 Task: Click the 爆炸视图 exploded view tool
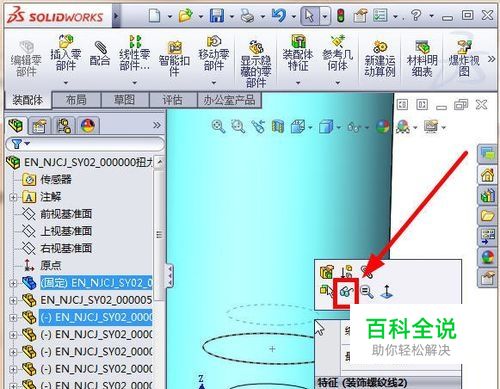pos(464,58)
